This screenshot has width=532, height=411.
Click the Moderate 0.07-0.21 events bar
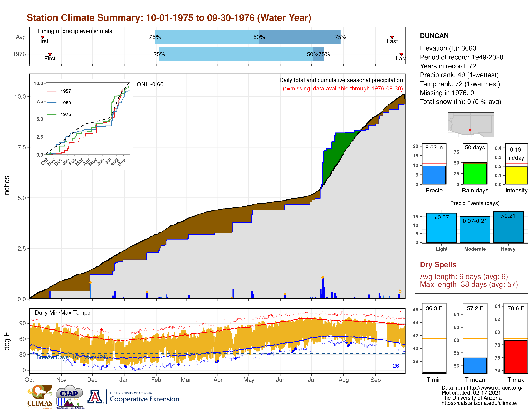click(x=475, y=229)
